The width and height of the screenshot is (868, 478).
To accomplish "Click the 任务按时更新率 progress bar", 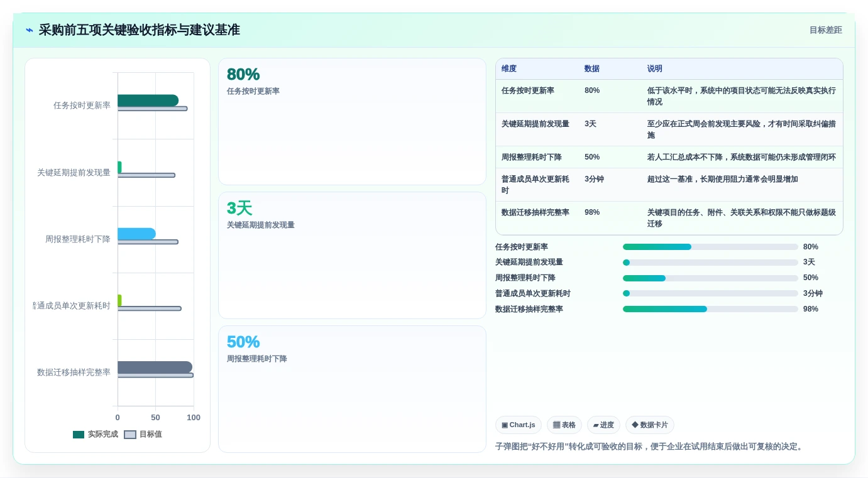I will (710, 247).
